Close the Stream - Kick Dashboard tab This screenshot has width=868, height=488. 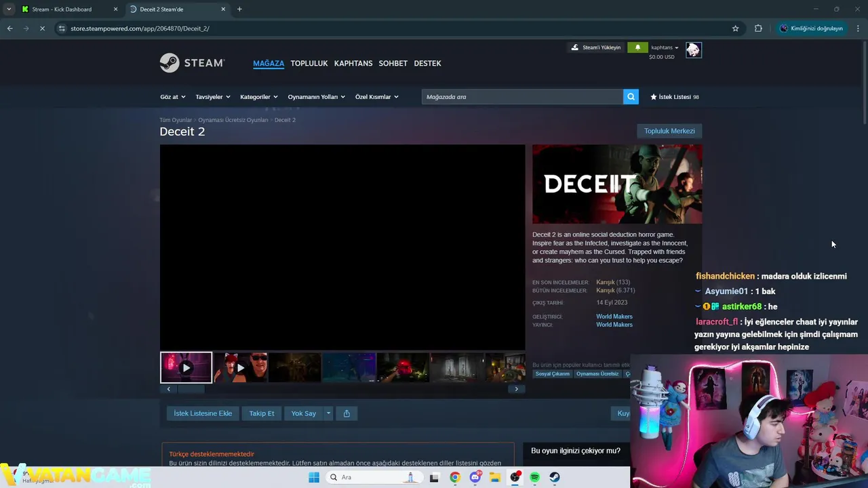115,9
